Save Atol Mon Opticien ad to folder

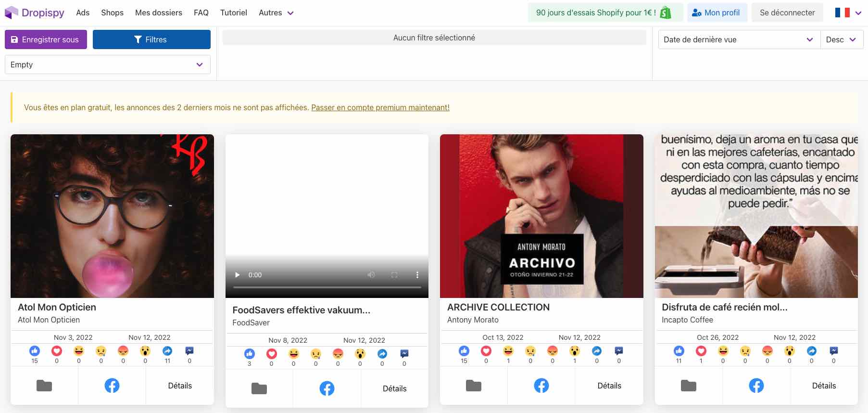coord(44,386)
